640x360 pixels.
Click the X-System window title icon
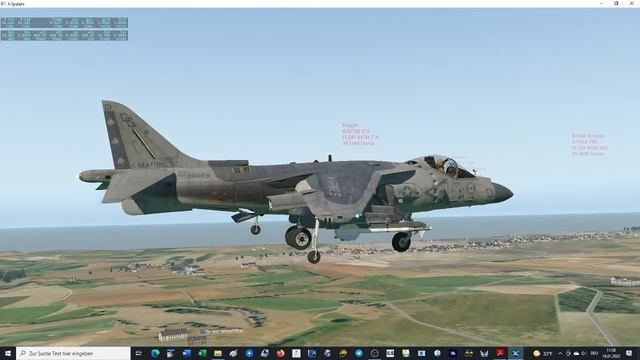click(3, 4)
